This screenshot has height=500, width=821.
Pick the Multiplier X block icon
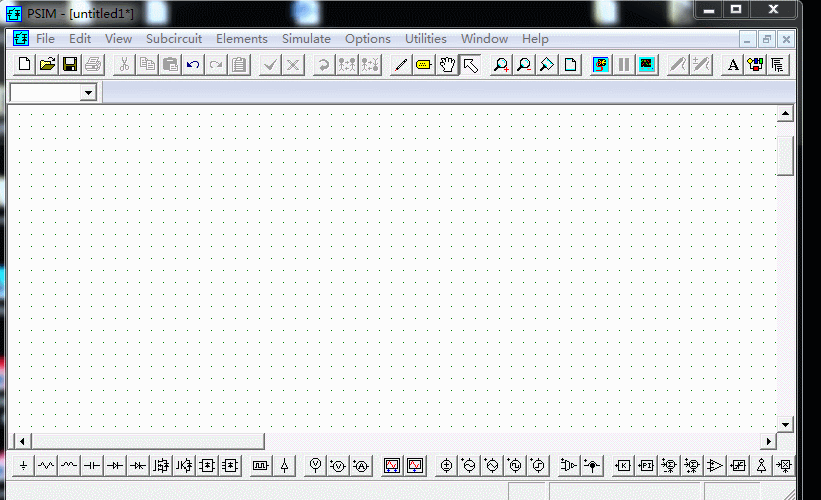[x=784, y=465]
